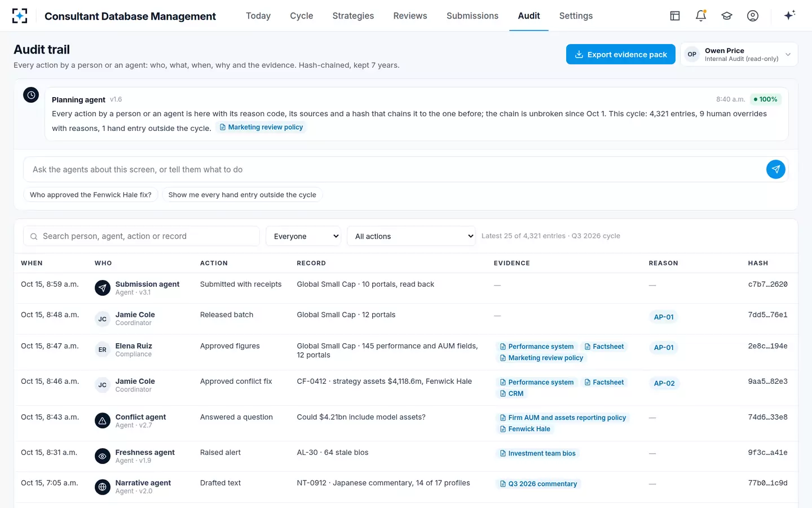Click the Conflict agent warning icon

pos(103,421)
